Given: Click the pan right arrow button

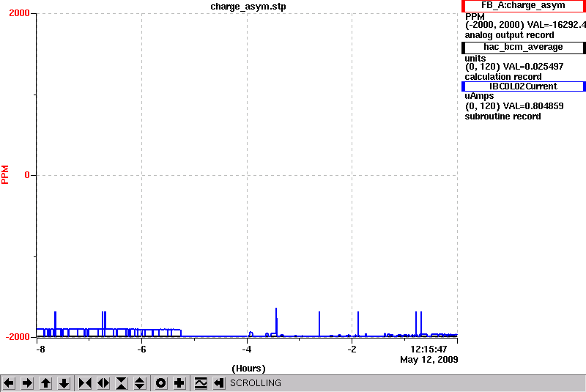Looking at the screenshot, I should [27, 383].
